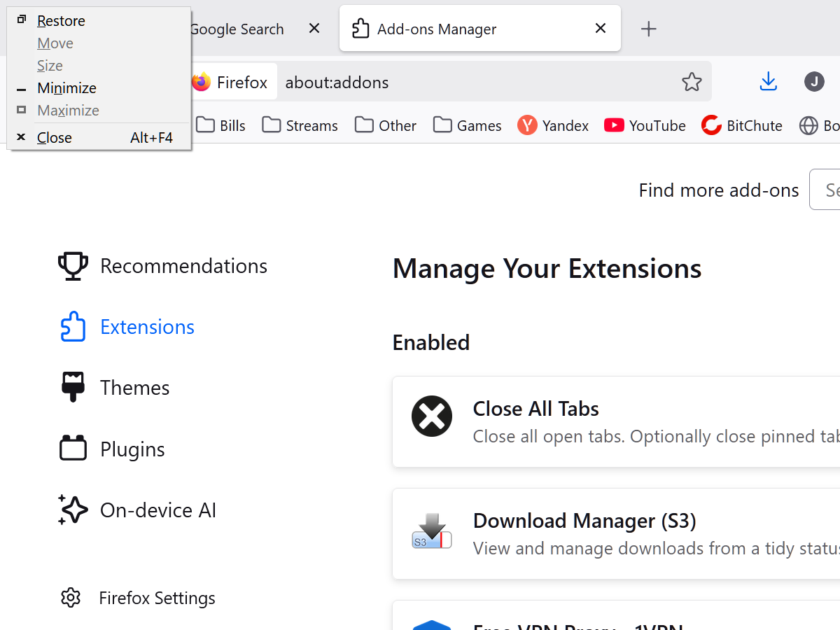This screenshot has width=840, height=630.
Task: Close the Google Search tab
Action: 314,28
